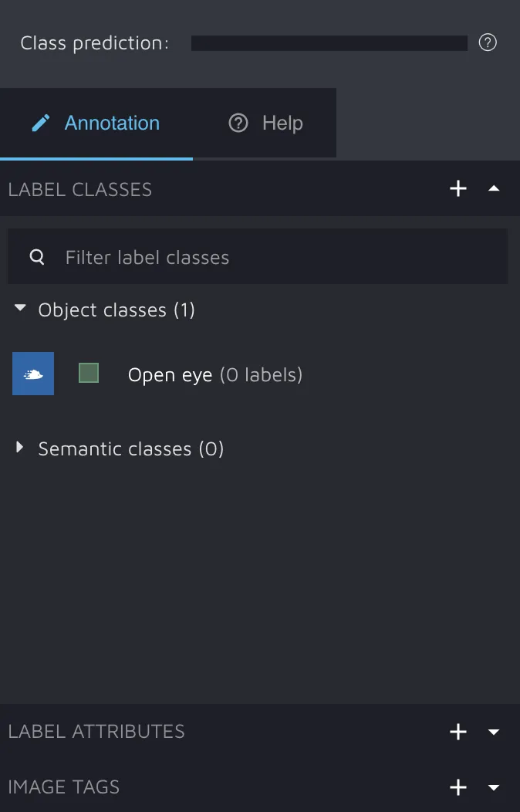The width and height of the screenshot is (520, 812).
Task: Click the question-mark icon on the Help tab
Action: [x=238, y=123]
